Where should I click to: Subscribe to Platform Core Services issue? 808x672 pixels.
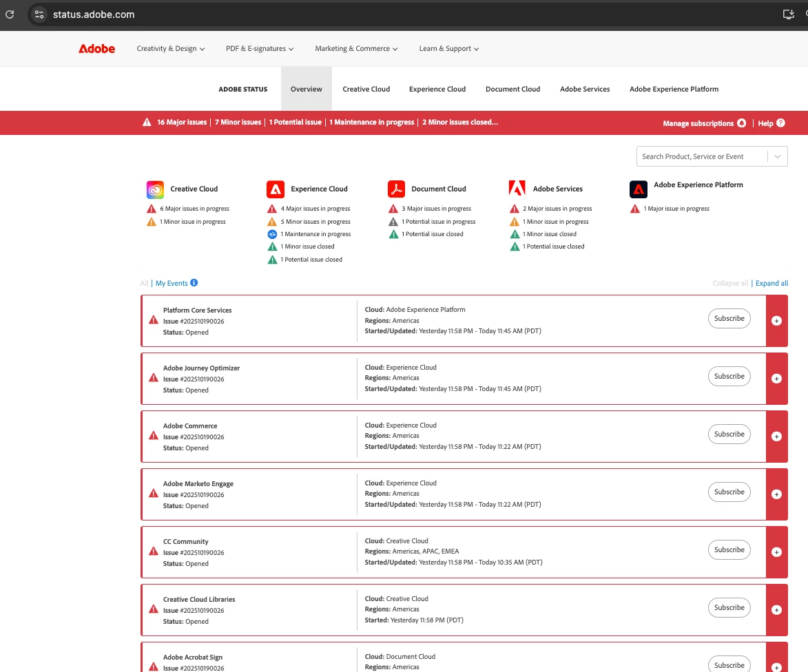[x=729, y=318]
